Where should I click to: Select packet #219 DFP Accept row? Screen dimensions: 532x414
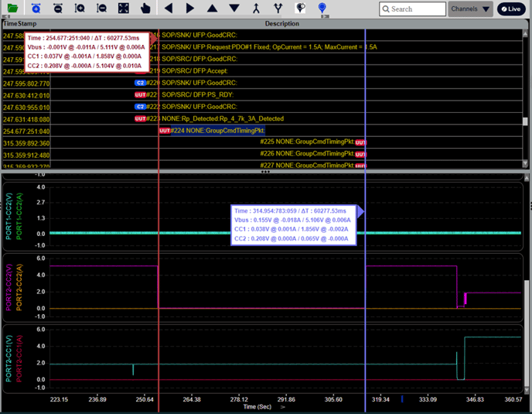tap(263, 70)
